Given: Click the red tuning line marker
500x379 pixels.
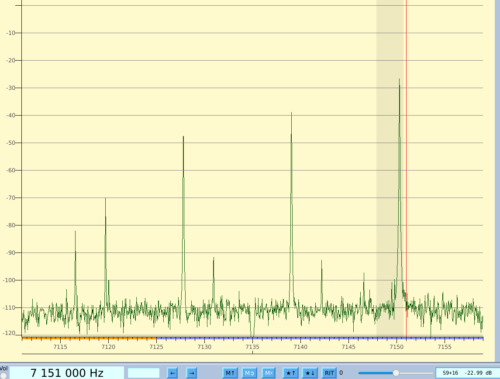Looking at the screenshot, I should click(x=406, y=167).
